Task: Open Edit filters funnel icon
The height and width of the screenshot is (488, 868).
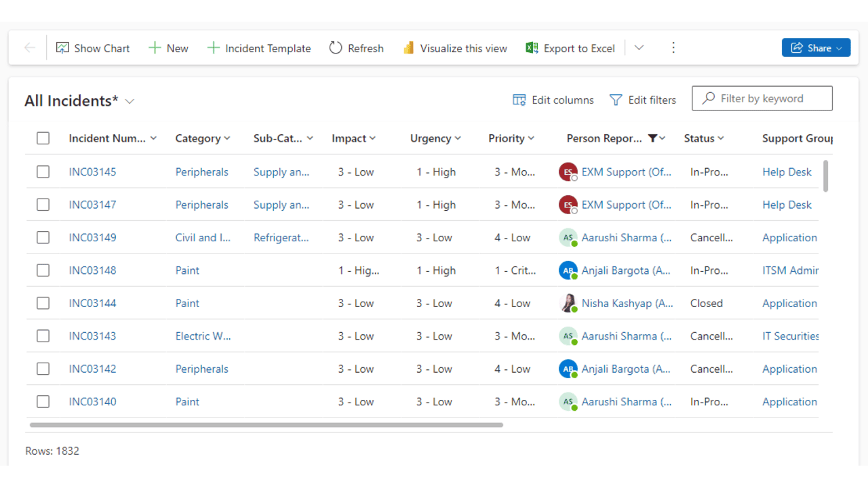Action: coord(616,100)
